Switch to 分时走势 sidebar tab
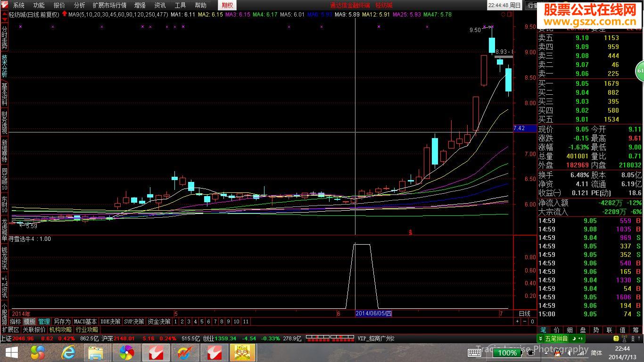This screenshot has height=362, width=644. click(x=4, y=38)
